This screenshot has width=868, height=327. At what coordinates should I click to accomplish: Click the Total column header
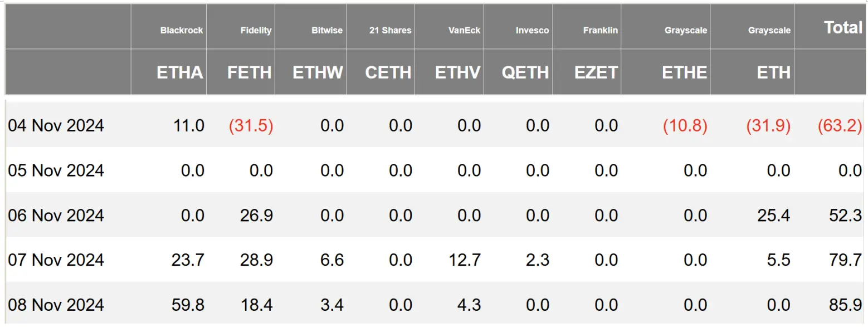point(843,27)
